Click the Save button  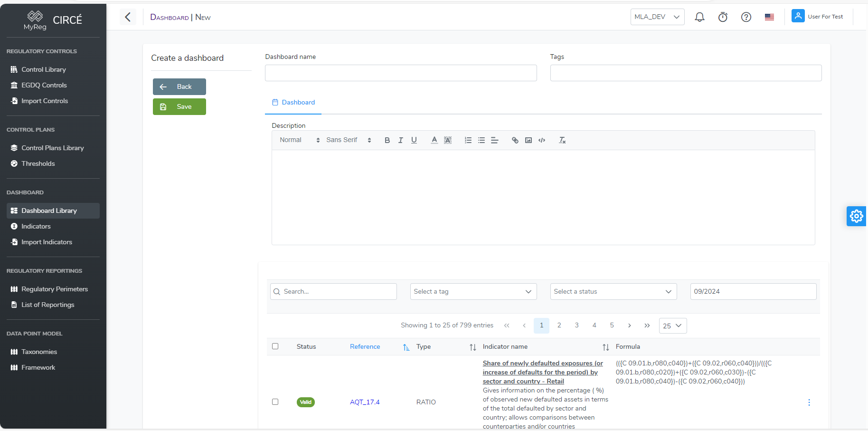click(x=179, y=106)
